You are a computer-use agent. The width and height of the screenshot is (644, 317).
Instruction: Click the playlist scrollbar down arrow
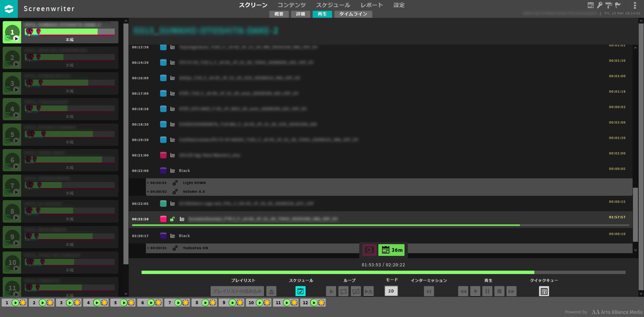[635, 250]
